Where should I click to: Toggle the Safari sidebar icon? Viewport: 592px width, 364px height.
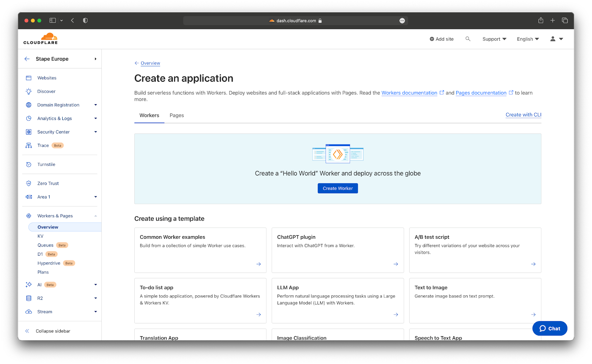click(x=53, y=20)
